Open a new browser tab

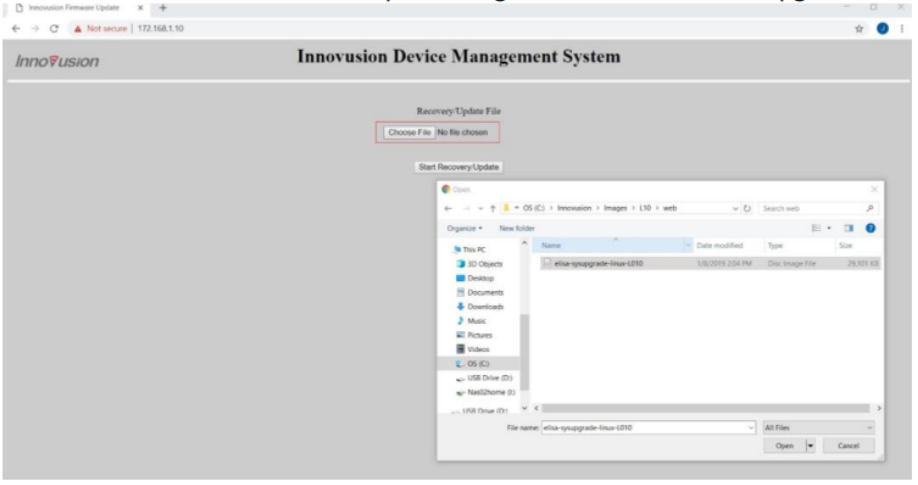(163, 8)
